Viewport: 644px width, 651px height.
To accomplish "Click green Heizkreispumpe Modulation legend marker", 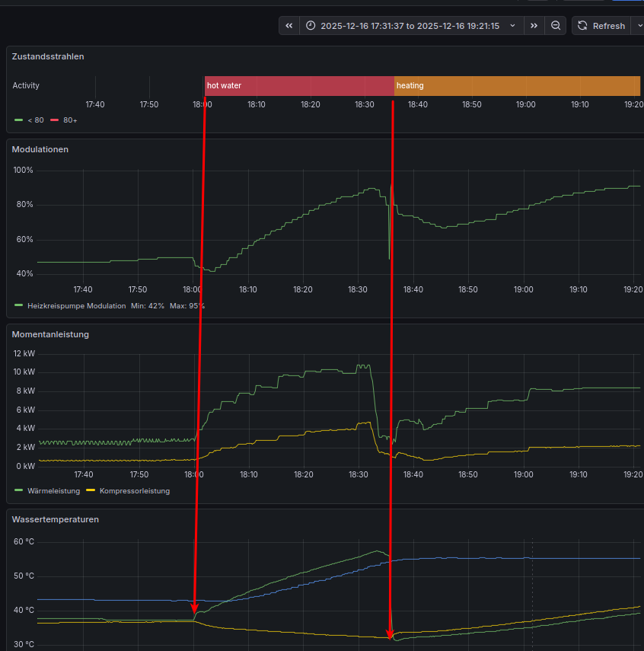I will tap(19, 305).
